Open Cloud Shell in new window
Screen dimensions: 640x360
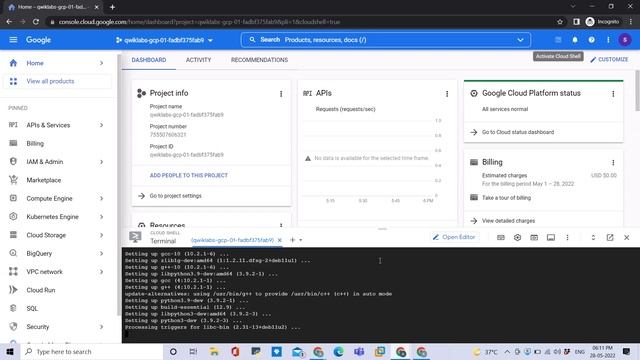(610, 237)
